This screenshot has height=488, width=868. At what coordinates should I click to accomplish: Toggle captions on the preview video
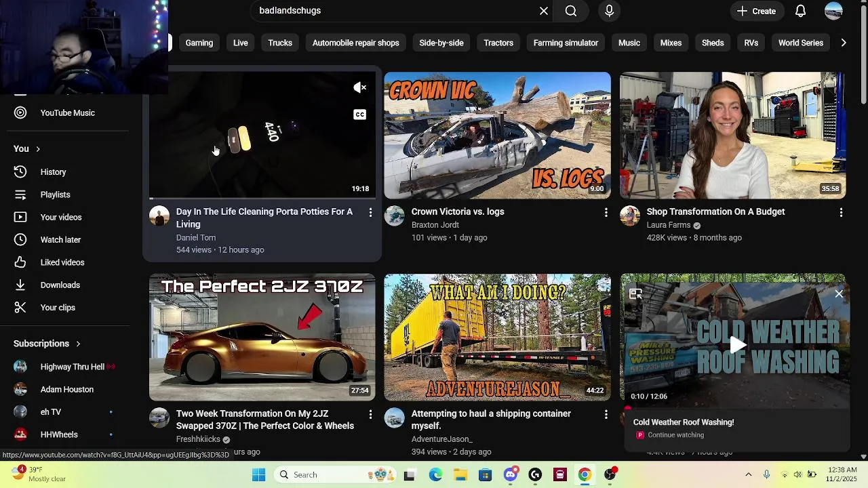point(360,115)
